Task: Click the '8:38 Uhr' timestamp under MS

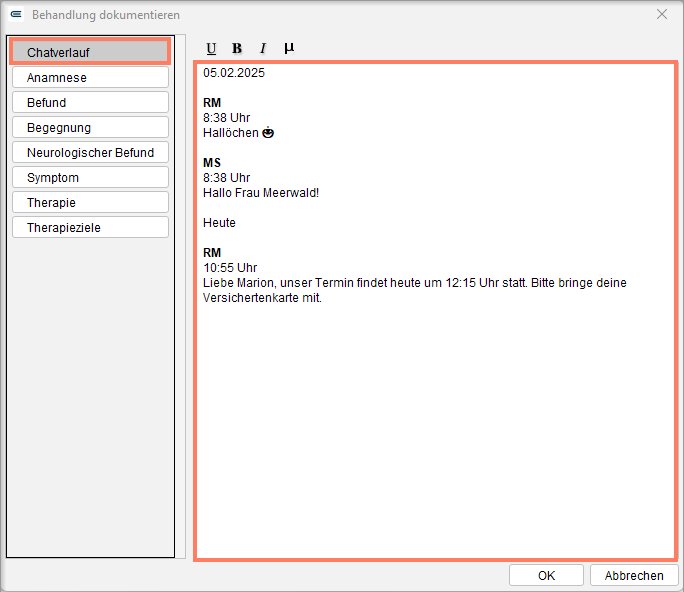Action: (226, 178)
